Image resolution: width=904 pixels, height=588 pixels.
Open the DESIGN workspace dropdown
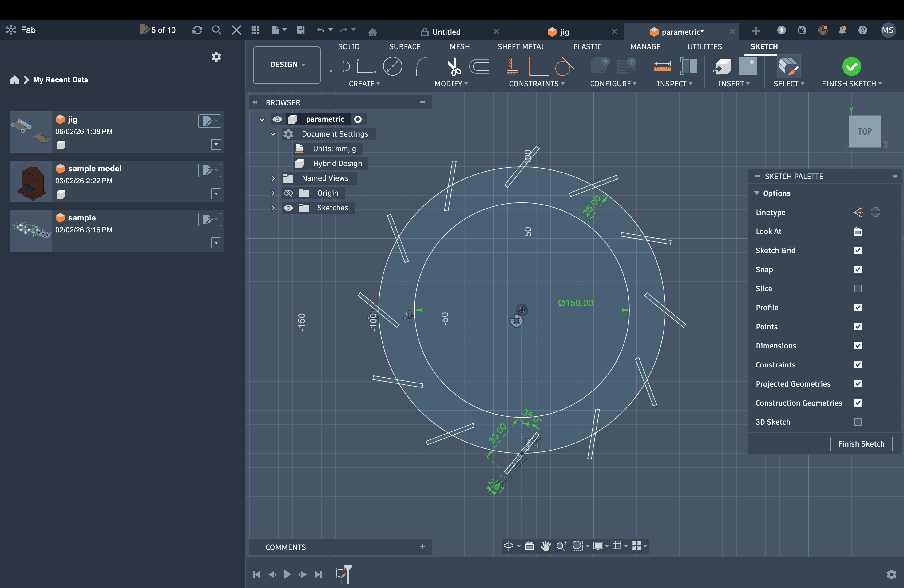click(x=287, y=65)
